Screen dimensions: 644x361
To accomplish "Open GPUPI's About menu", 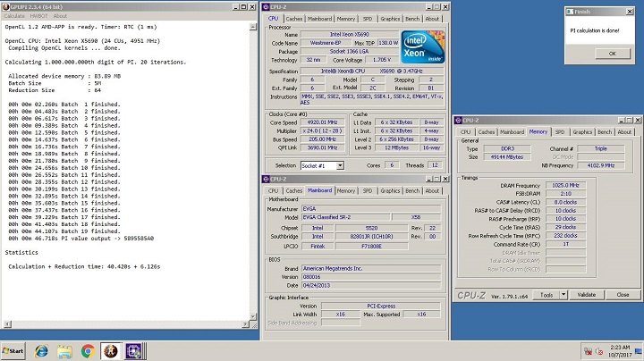I will coord(60,16).
